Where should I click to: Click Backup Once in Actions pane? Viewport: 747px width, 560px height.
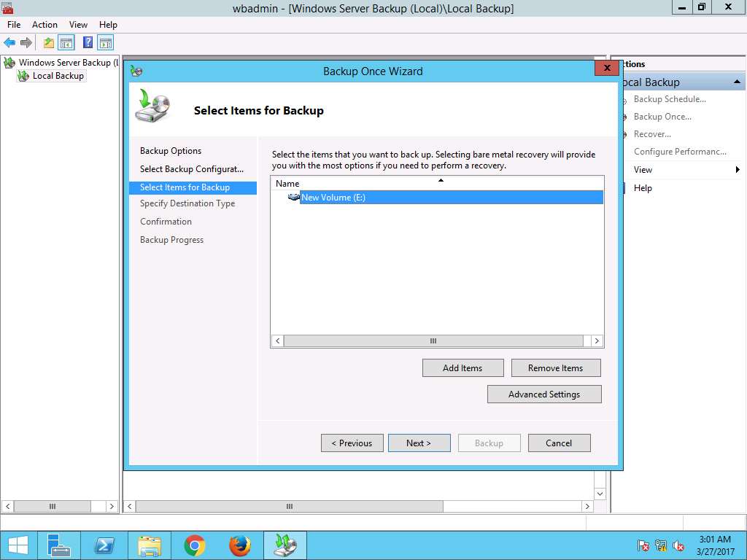pos(662,117)
